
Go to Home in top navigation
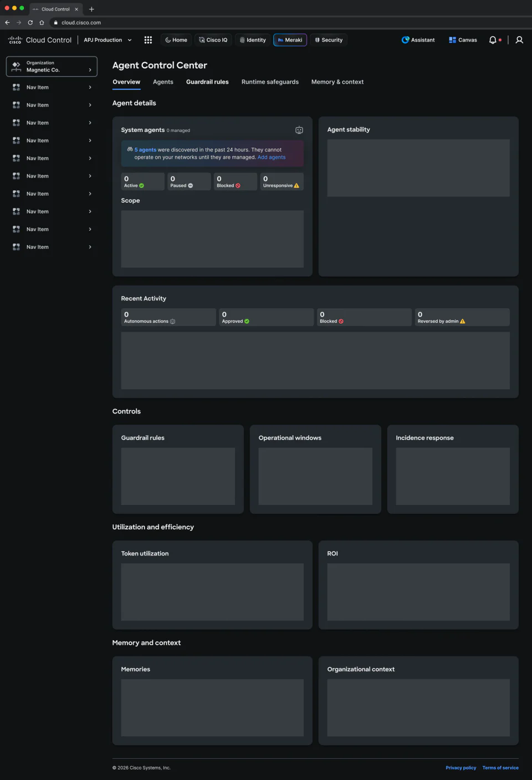pyautogui.click(x=176, y=40)
